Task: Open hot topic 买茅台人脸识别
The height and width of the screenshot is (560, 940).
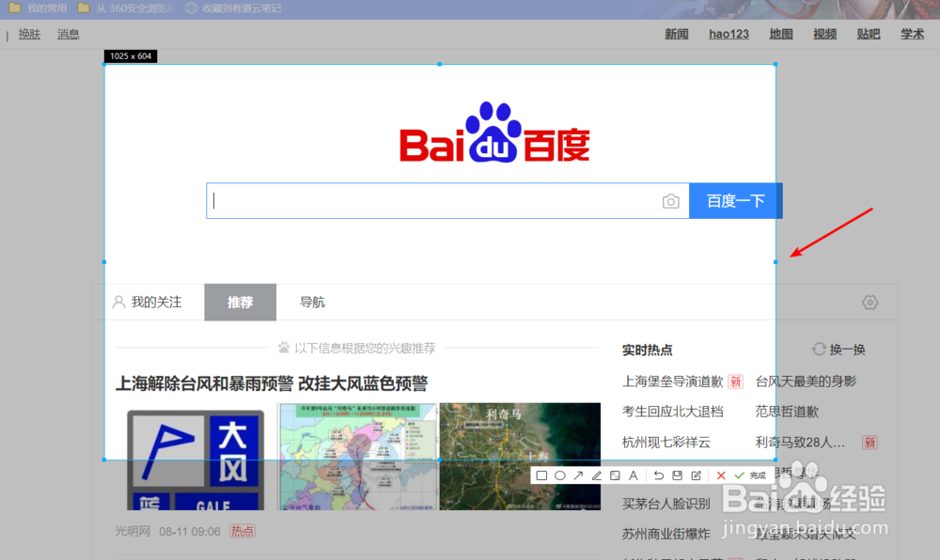Action: click(666, 504)
